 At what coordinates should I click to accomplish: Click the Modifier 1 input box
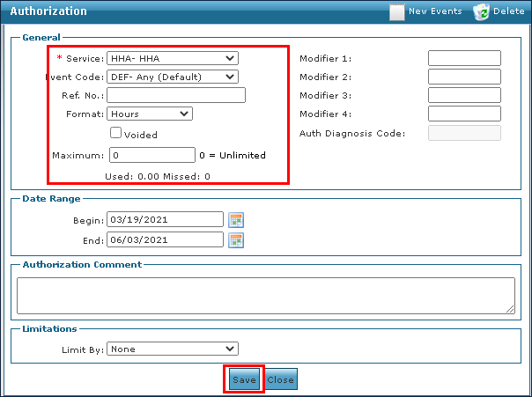tap(464, 58)
